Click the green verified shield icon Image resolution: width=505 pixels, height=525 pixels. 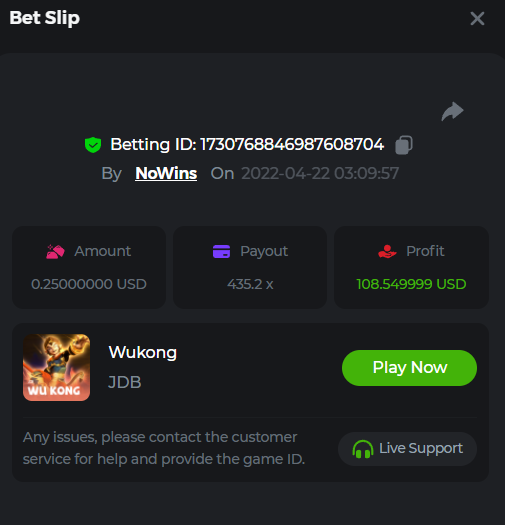coord(93,145)
